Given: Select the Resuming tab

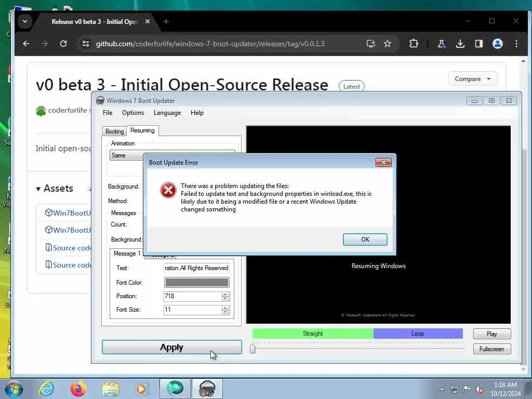Looking at the screenshot, I should 142,130.
